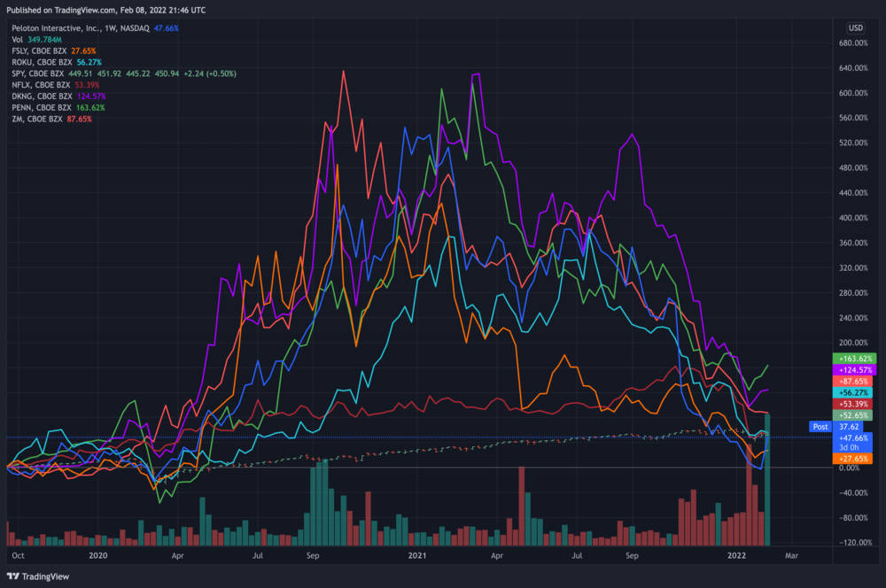Click the 2021 label on time axis
The height and width of the screenshot is (588, 886).
pyautogui.click(x=418, y=556)
